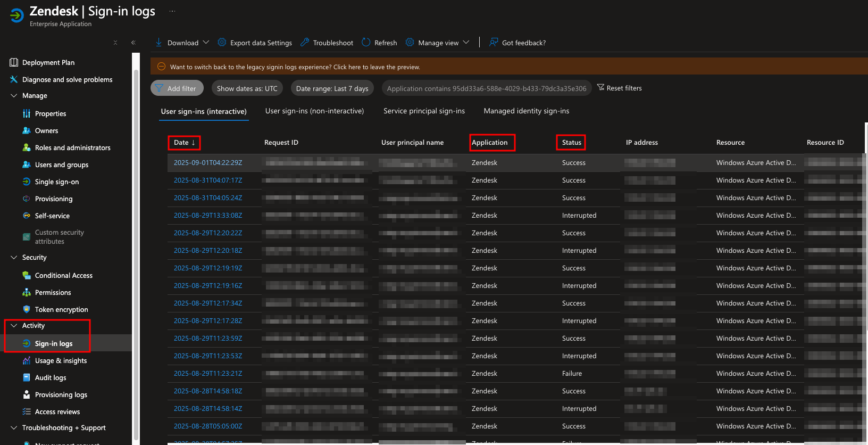Click the Application column header
The width and height of the screenshot is (868, 445).
coord(490,142)
